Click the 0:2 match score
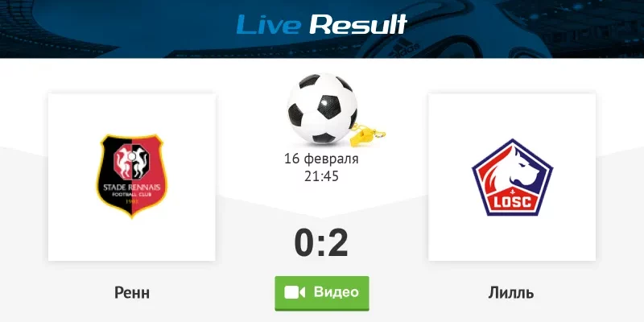 (321, 243)
